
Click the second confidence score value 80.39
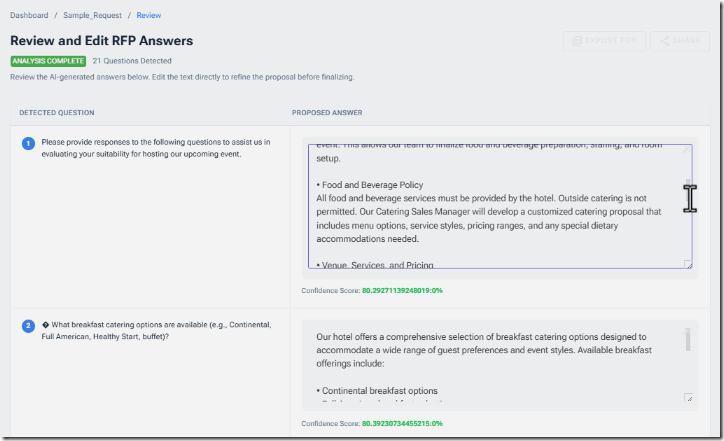pos(402,423)
